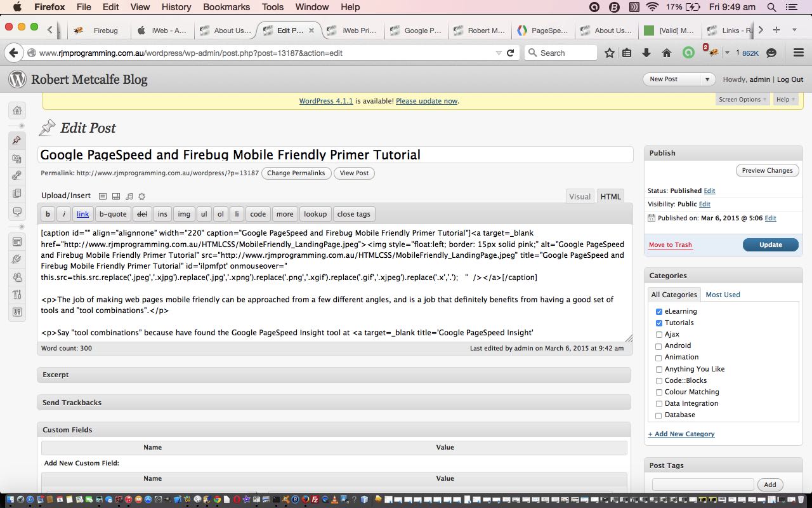Bookmark this page with the star icon

point(610,53)
